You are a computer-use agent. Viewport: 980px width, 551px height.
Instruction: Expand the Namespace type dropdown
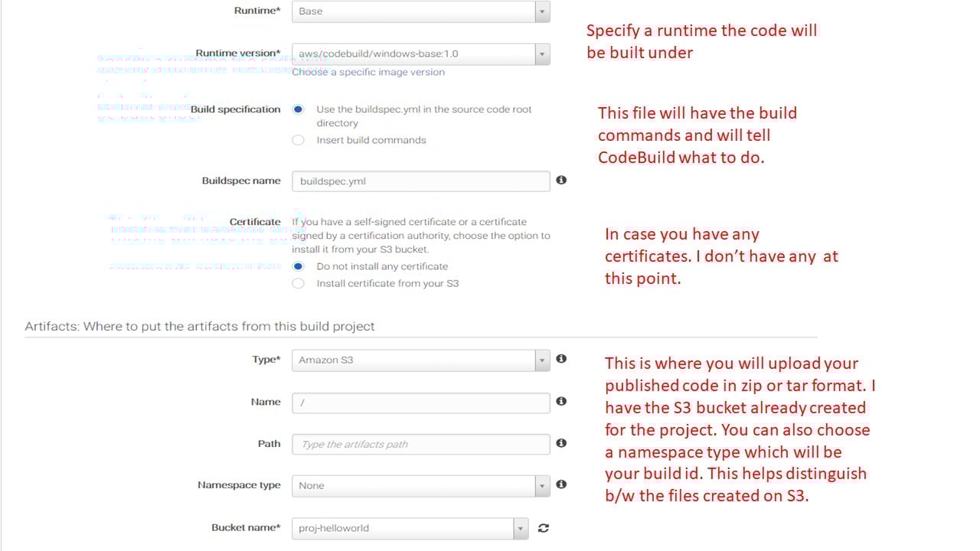420,486
